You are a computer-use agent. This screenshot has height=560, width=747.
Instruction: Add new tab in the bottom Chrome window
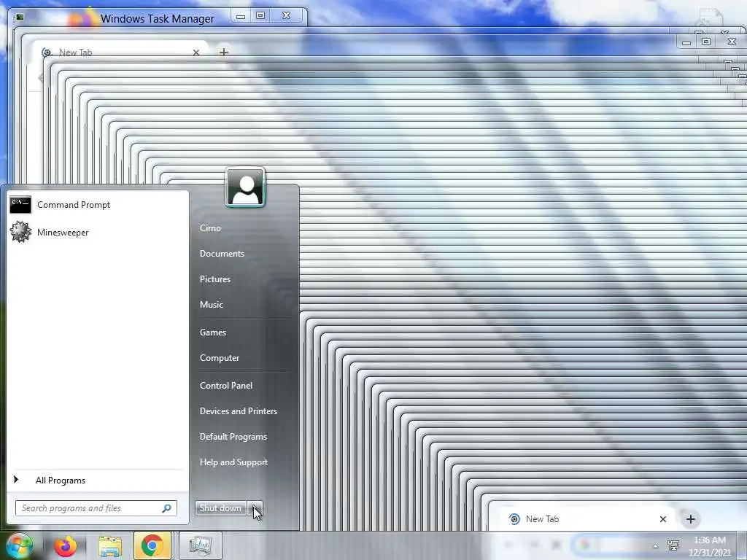pyautogui.click(x=691, y=519)
